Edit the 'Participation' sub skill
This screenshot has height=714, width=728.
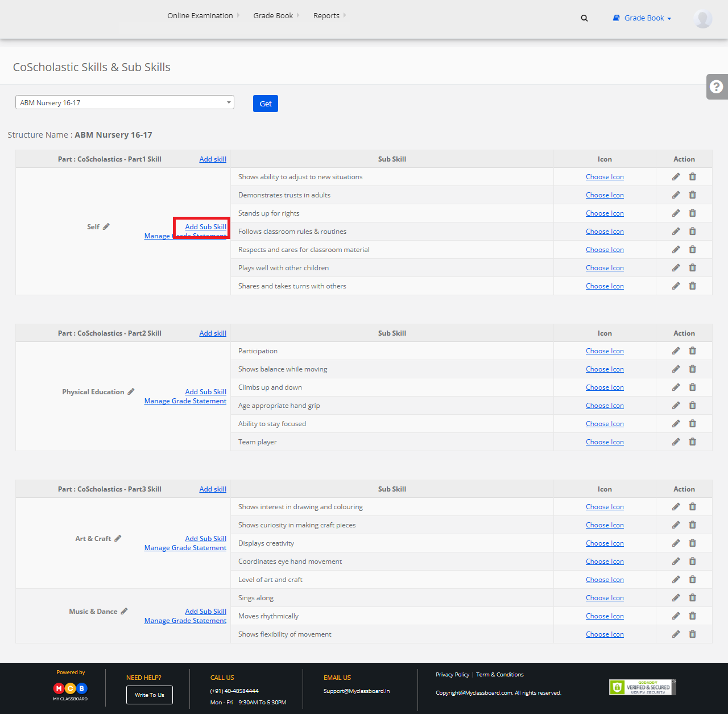click(676, 351)
